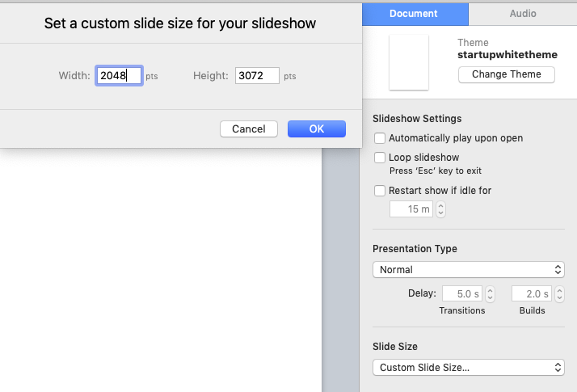The image size is (577, 392).
Task: Click the Height input field
Action: [x=257, y=76]
